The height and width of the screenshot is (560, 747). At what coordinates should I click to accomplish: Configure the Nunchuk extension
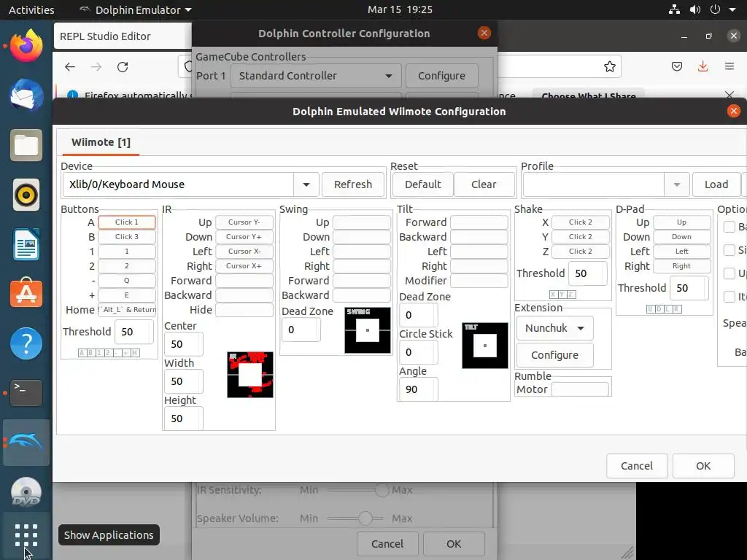[x=554, y=355]
